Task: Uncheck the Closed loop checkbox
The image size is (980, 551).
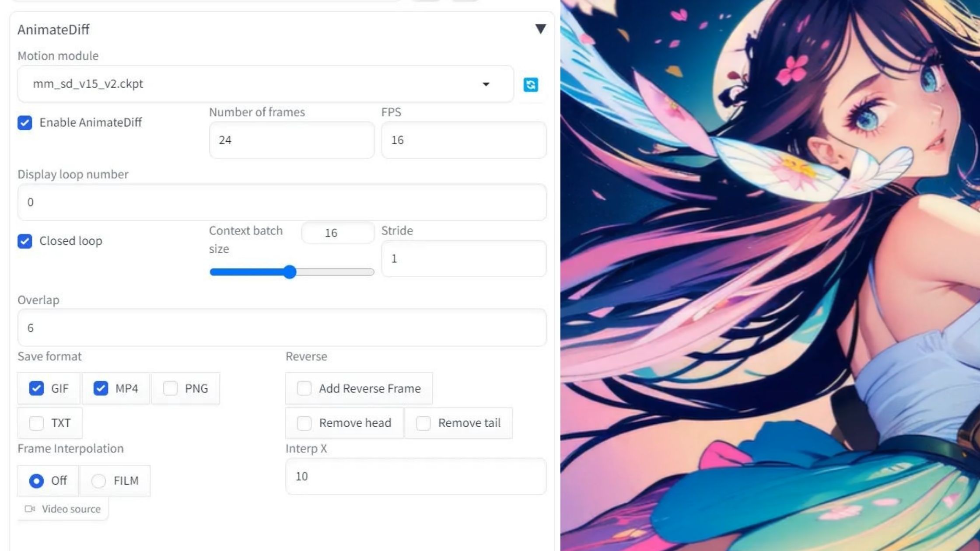Action: 25,241
